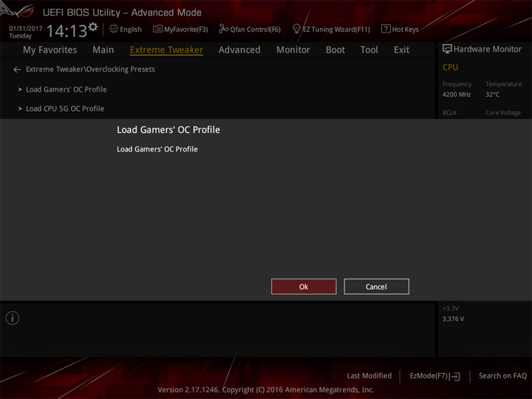Screen dimensions: 532x399
Task: View Last Modified settings
Action: coord(369,375)
